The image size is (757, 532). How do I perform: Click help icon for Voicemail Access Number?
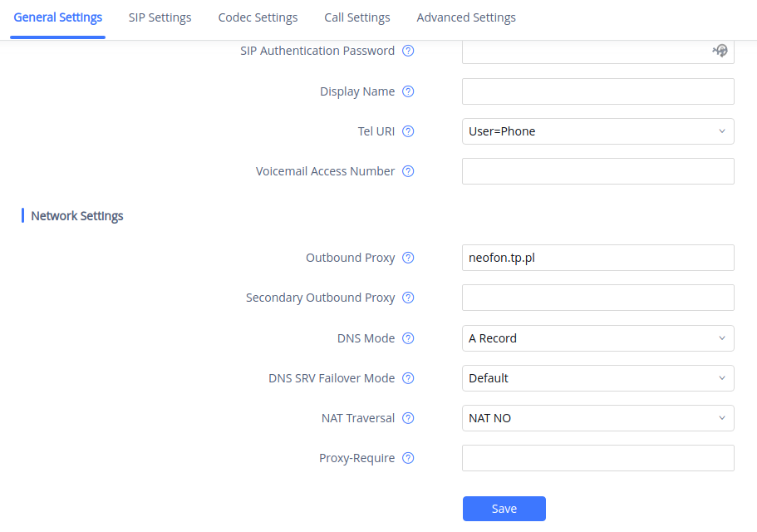tap(408, 171)
